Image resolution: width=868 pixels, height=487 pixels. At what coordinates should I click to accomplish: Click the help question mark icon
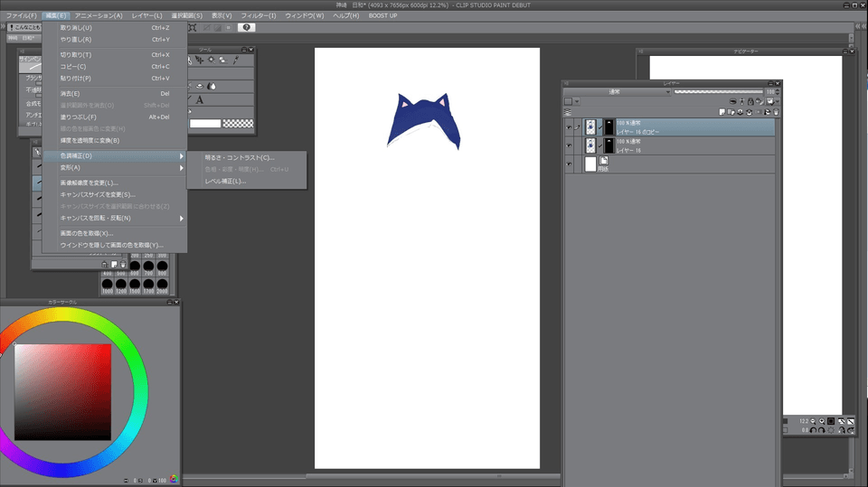tap(246, 27)
